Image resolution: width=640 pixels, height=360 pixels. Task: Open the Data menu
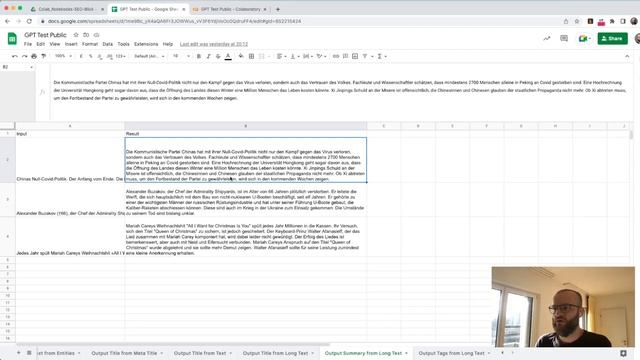point(107,44)
